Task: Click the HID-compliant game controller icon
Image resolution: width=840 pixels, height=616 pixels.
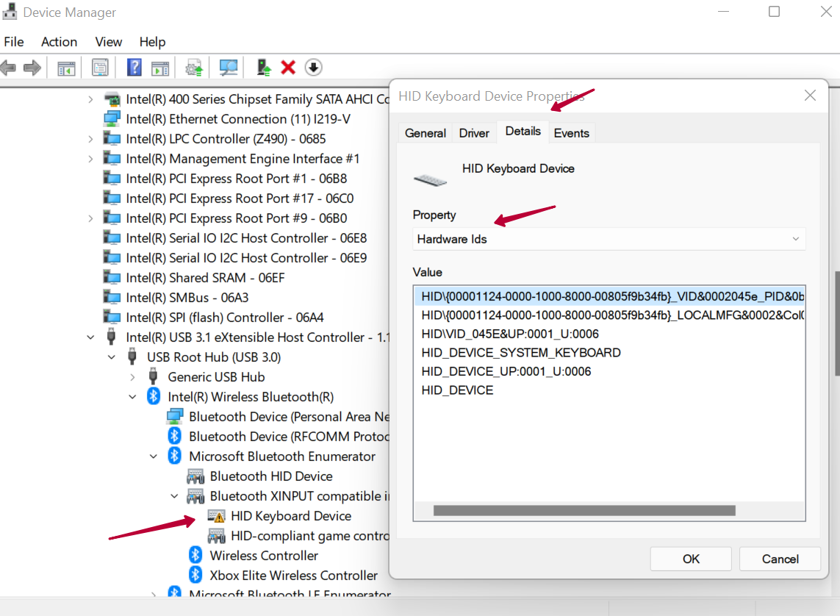Action: point(216,536)
